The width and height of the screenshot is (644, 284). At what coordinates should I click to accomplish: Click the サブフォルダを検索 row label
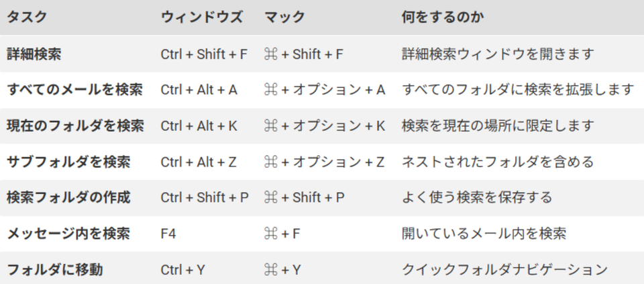(68, 162)
